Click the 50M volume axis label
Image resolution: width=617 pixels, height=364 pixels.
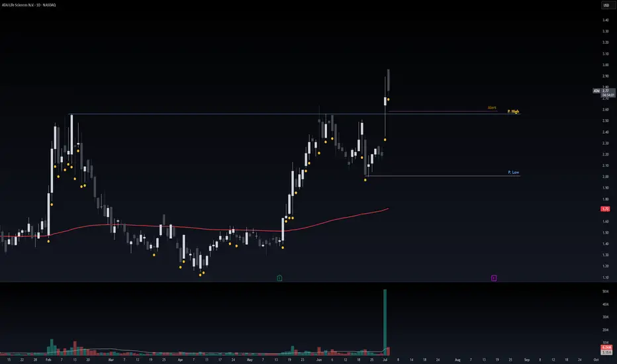605,292
